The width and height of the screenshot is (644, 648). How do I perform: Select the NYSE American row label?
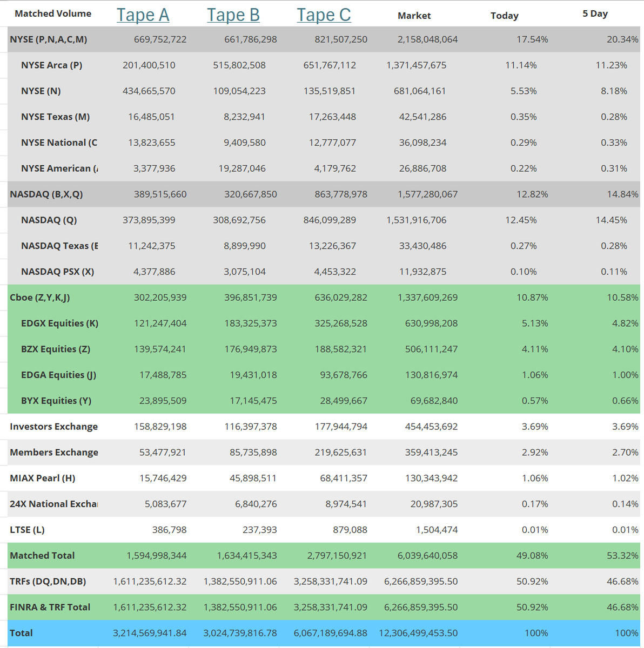click(59, 168)
